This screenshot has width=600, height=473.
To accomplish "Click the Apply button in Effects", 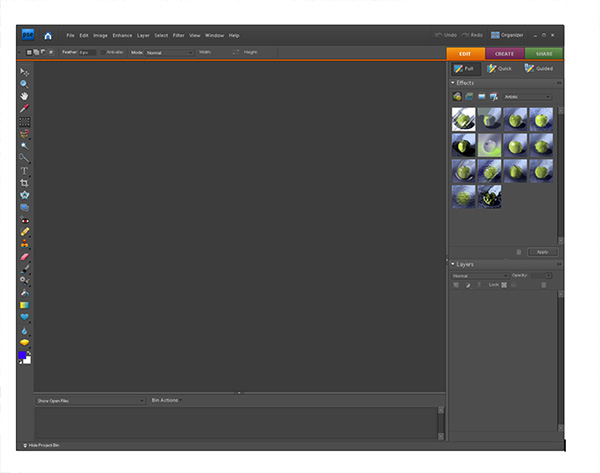I will point(543,252).
